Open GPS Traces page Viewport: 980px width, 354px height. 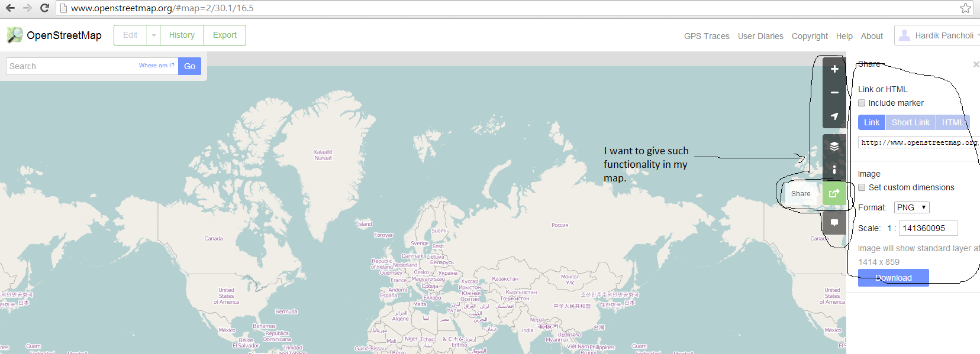pos(707,36)
